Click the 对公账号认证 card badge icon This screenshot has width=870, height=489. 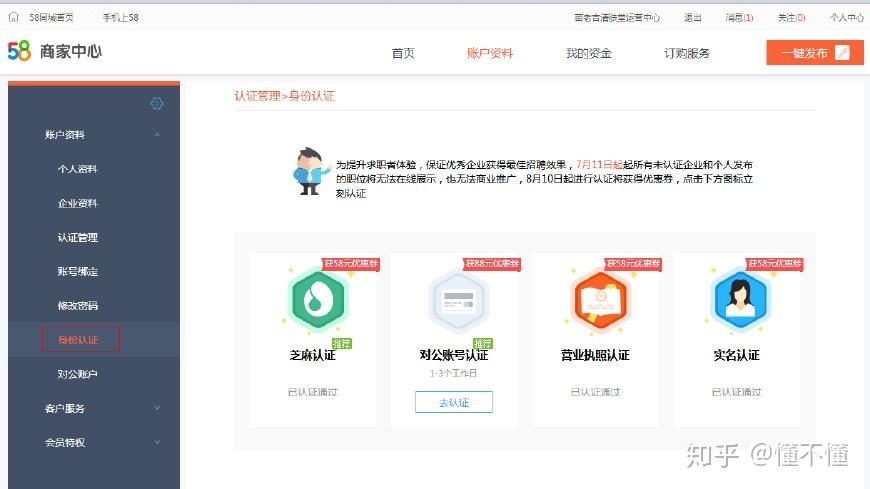point(459,301)
